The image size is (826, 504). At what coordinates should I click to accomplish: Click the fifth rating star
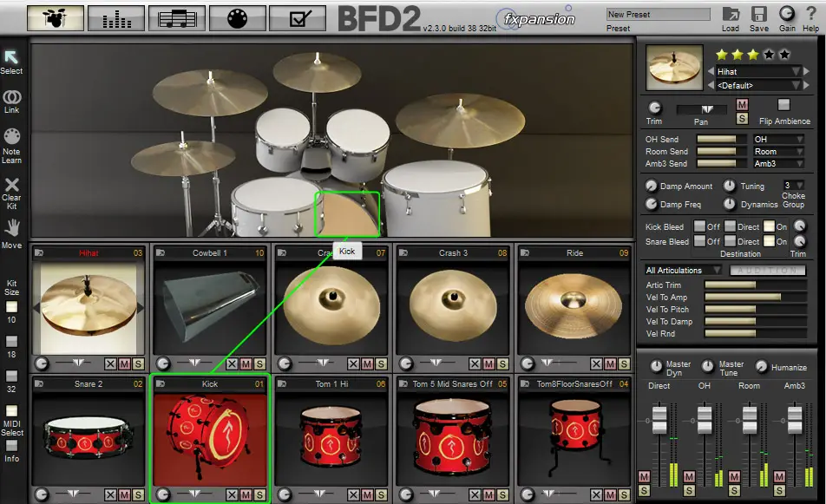[x=784, y=55]
